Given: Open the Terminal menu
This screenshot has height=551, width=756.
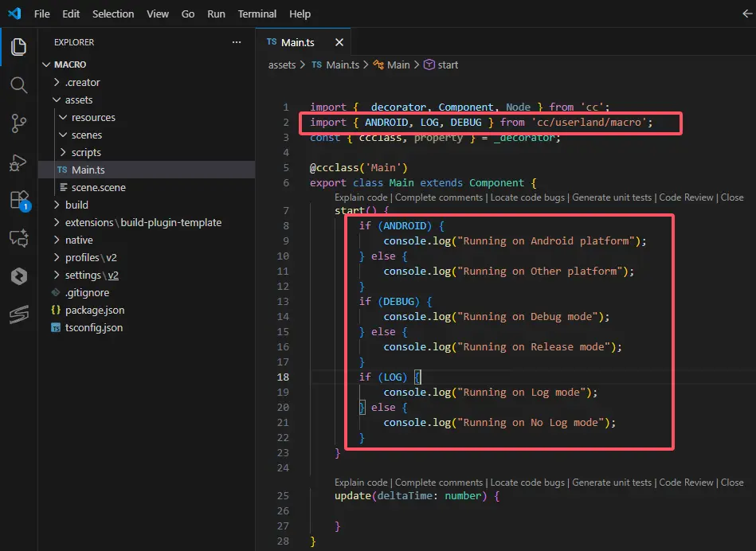Looking at the screenshot, I should click(257, 14).
